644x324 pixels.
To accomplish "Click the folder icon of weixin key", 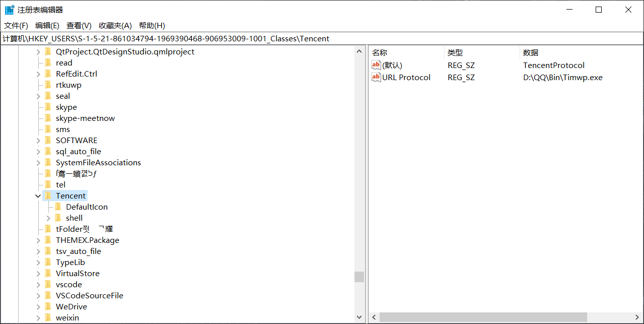I will (x=48, y=317).
